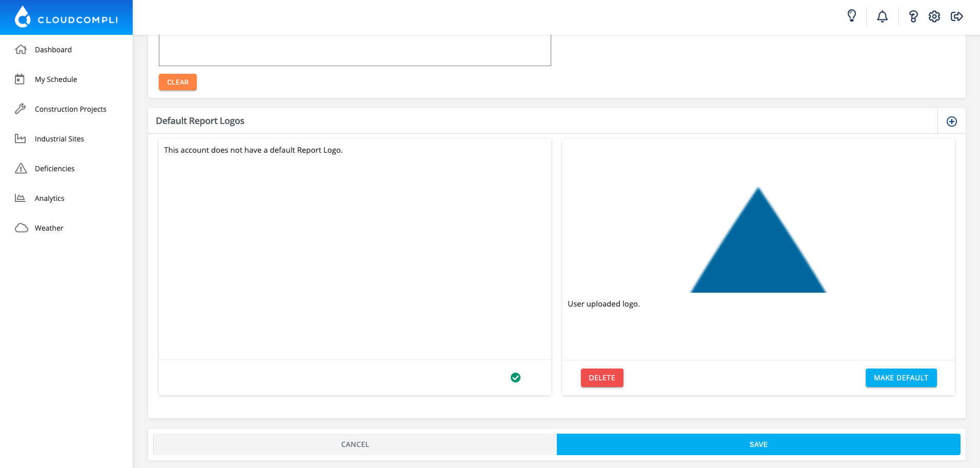This screenshot has height=468, width=980.
Task: Open the lightbulb tips icon
Action: point(852,16)
